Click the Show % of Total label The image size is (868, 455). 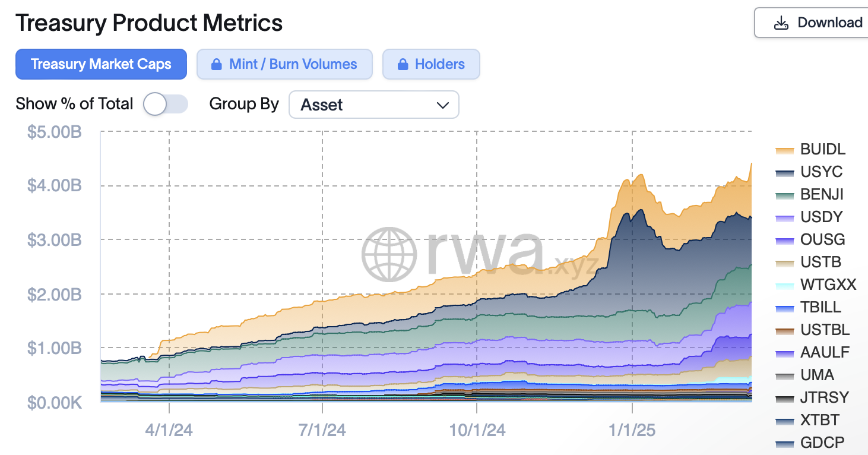coord(74,104)
